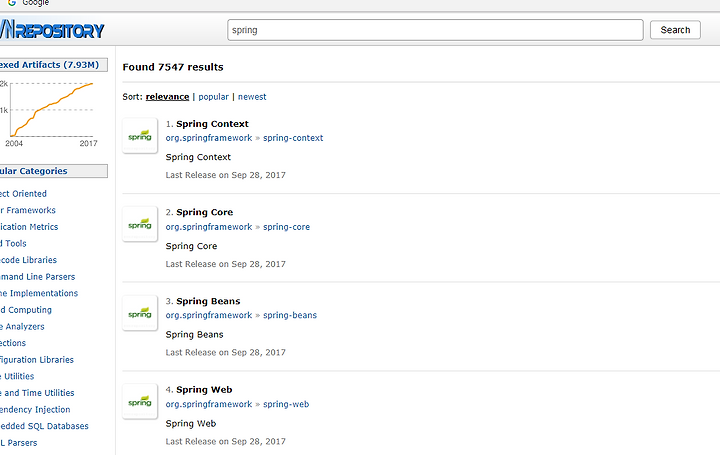Open the Spring Beans logo thumbnail
This screenshot has width=720, height=455.
click(x=140, y=313)
